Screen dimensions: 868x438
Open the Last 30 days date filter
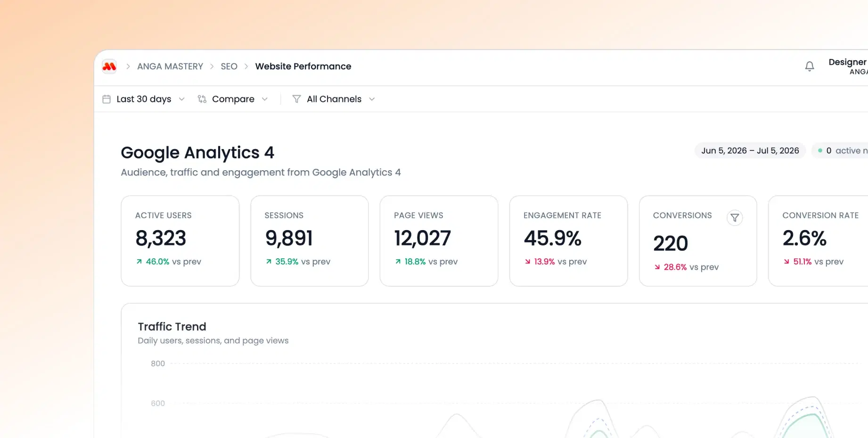click(144, 99)
